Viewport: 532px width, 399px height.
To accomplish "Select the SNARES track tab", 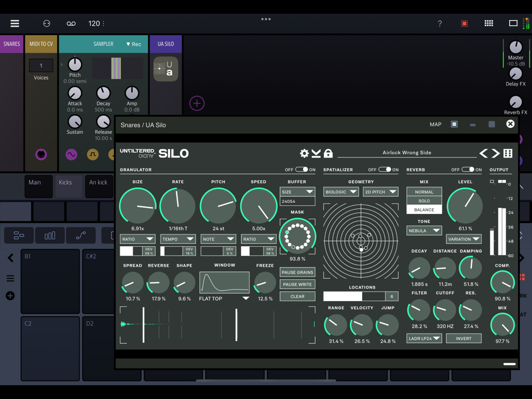I will point(12,44).
